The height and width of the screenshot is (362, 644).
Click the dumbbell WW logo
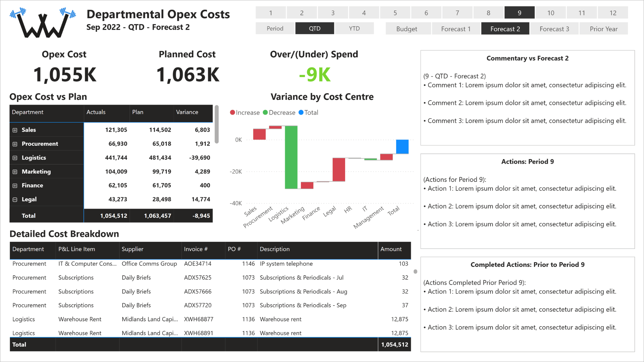[x=43, y=22]
